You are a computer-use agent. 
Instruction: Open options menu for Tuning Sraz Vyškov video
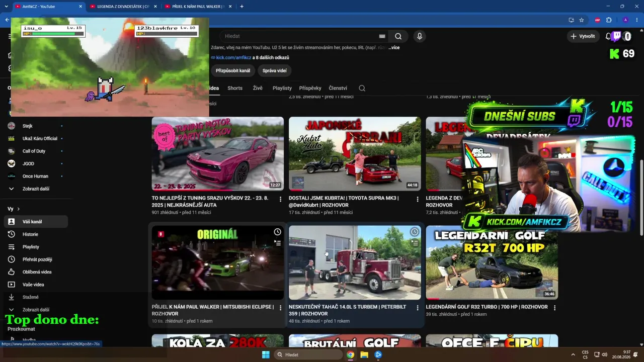click(280, 200)
